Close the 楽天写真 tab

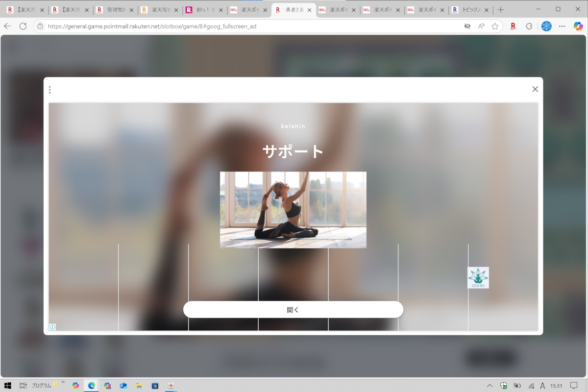point(176,10)
